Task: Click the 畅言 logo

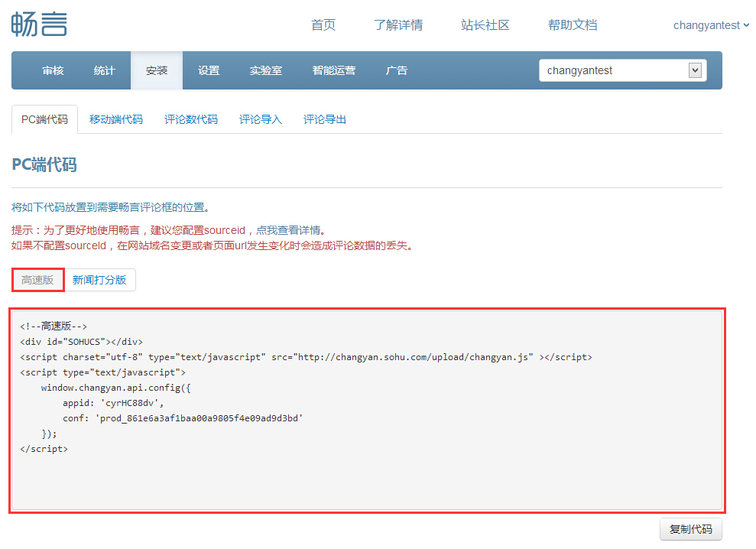Action: pyautogui.click(x=39, y=24)
